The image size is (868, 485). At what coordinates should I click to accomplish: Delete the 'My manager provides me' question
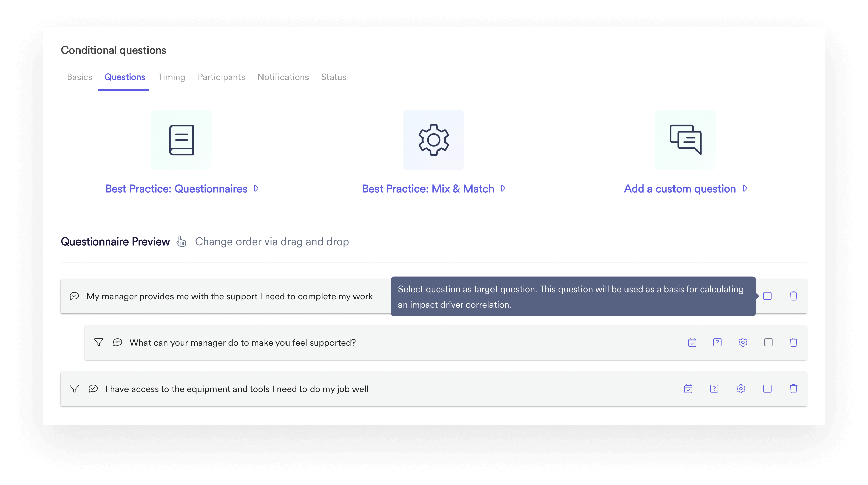point(793,296)
